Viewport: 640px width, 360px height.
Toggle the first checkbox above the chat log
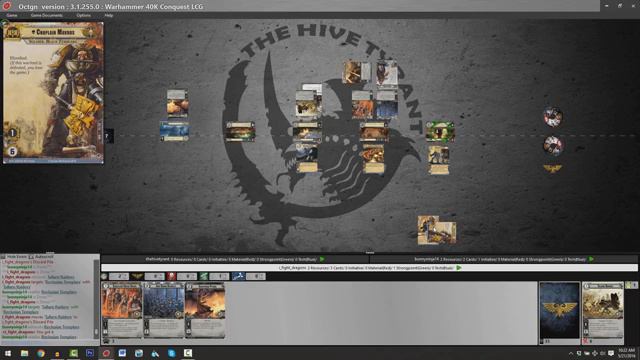4,257
